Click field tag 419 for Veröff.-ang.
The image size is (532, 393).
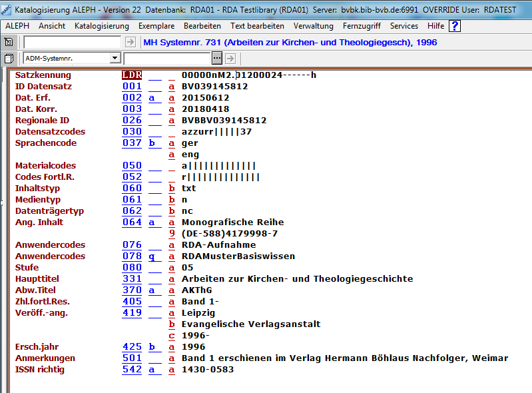click(x=132, y=313)
